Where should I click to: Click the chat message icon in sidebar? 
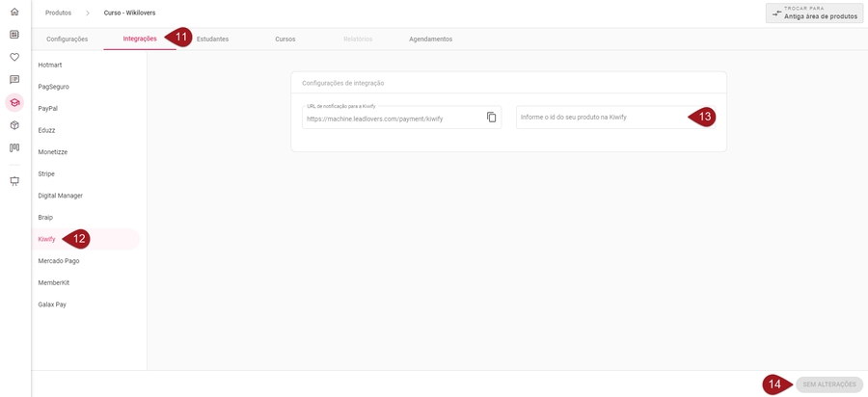14,80
